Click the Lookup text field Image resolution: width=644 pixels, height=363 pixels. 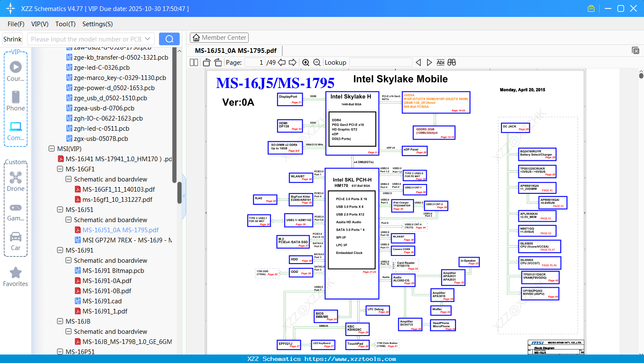(x=381, y=63)
